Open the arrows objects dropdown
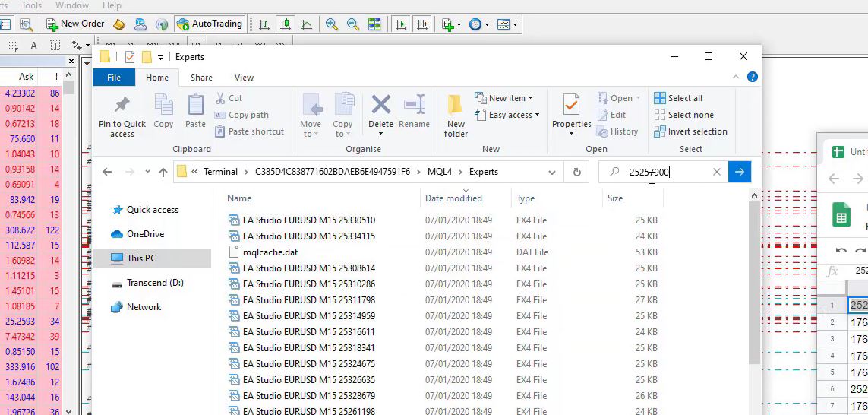Viewport: 868px width, 415px height. point(80,46)
